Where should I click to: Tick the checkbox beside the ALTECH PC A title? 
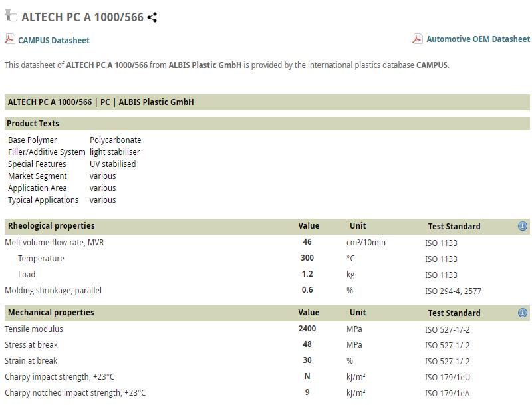14,18
